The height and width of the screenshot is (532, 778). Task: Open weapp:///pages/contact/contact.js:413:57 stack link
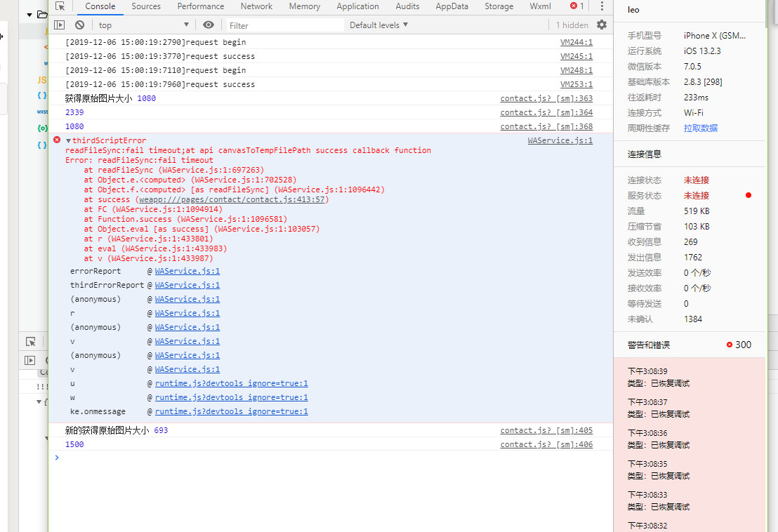pos(232,199)
